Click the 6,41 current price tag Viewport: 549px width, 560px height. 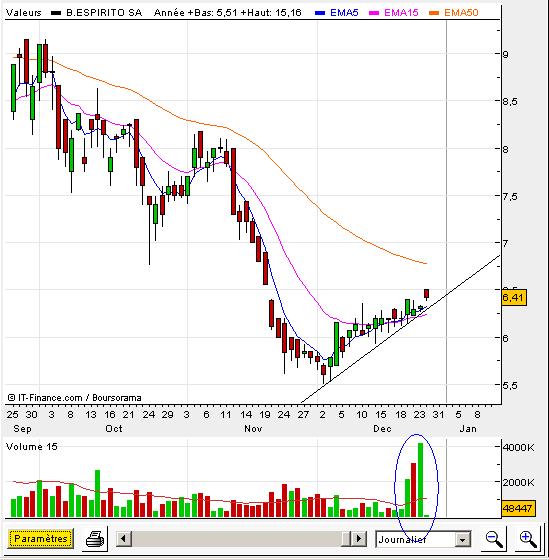(514, 298)
